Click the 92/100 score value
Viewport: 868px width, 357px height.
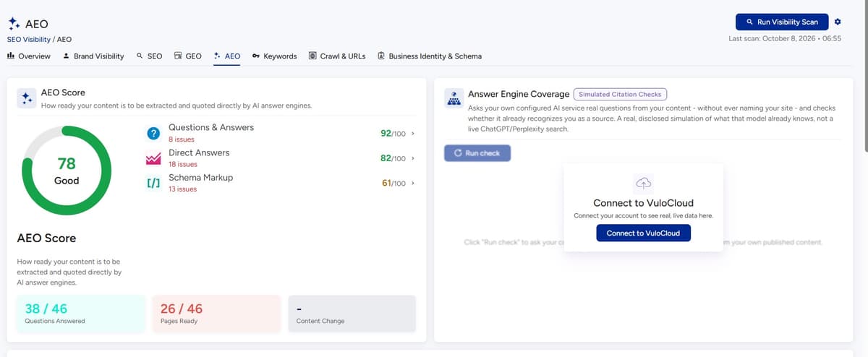click(393, 134)
